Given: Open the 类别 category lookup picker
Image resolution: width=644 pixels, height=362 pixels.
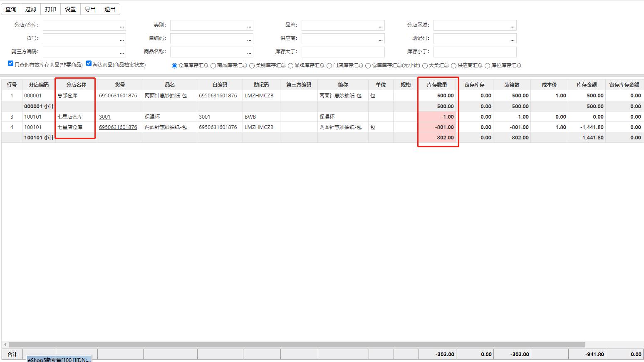Looking at the screenshot, I should (249, 25).
